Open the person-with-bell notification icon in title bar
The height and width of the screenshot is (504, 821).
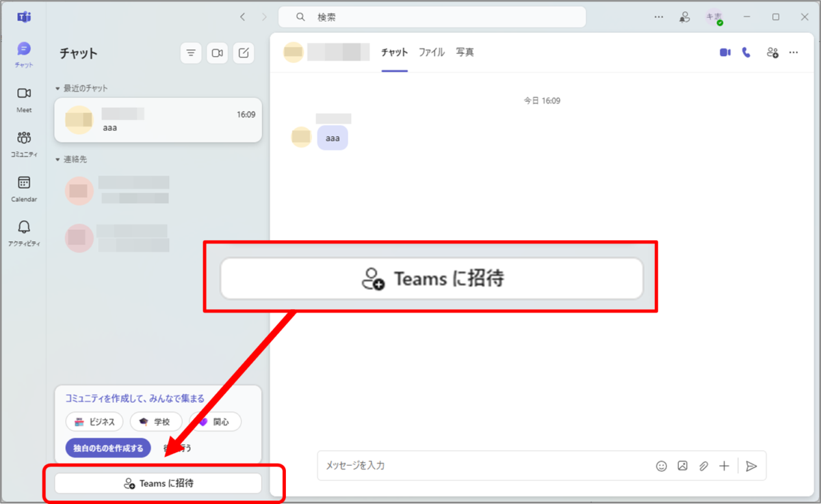684,17
